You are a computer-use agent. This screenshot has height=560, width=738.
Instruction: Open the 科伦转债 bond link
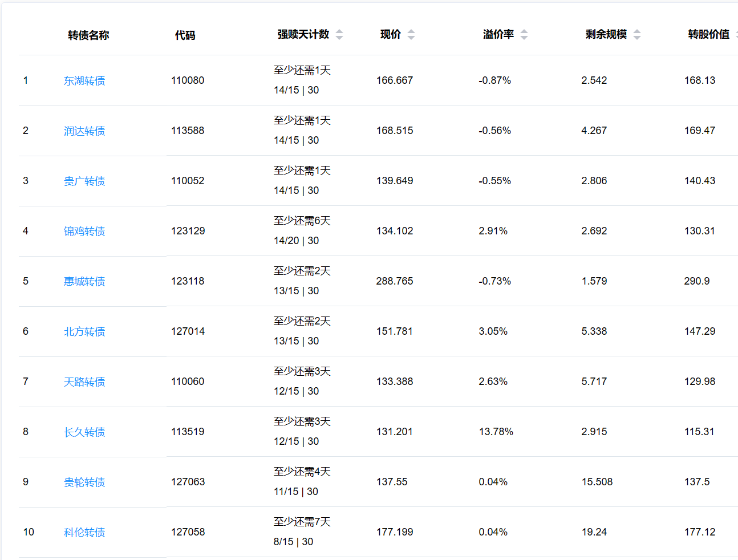click(x=84, y=533)
